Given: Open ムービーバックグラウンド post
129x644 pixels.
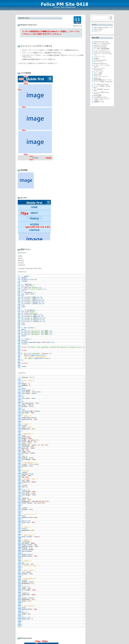Looking at the screenshot, I should tap(101, 50).
